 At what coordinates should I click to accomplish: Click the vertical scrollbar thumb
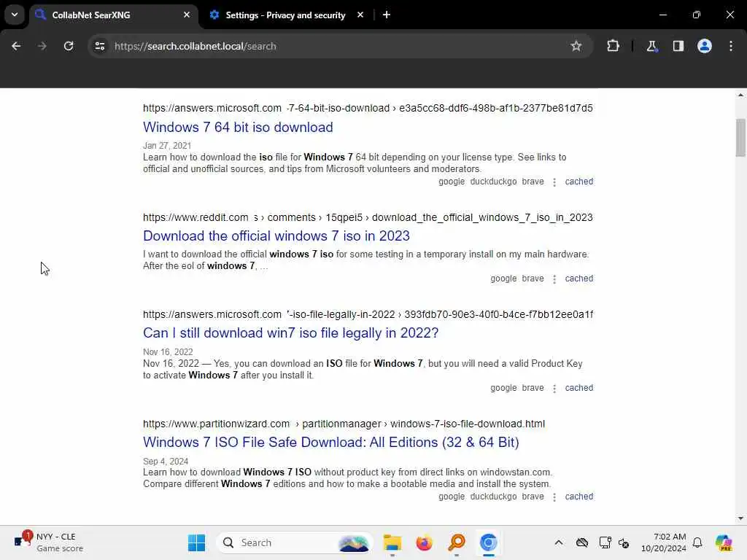point(740,138)
